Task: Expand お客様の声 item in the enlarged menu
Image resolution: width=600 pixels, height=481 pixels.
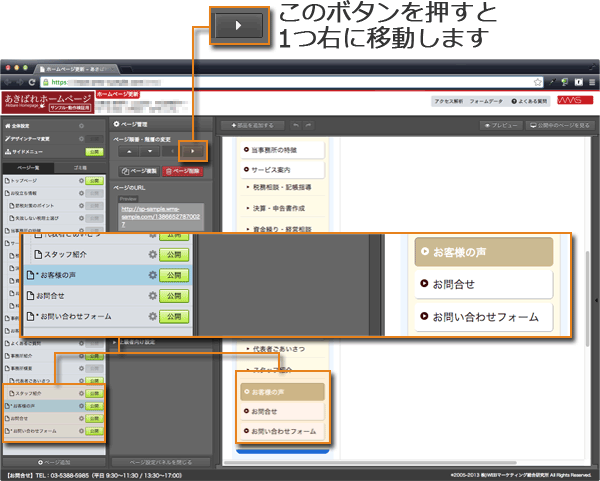Action: coord(483,252)
